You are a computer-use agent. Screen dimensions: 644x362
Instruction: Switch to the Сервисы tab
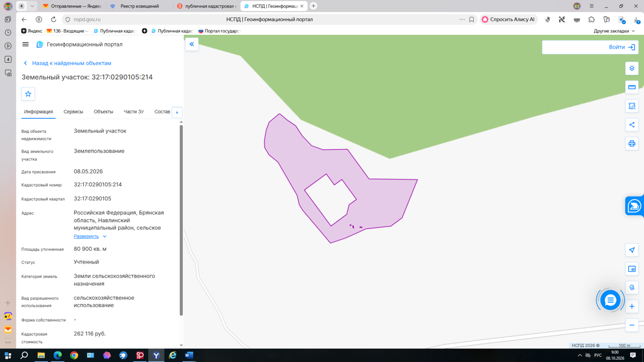pos(73,112)
